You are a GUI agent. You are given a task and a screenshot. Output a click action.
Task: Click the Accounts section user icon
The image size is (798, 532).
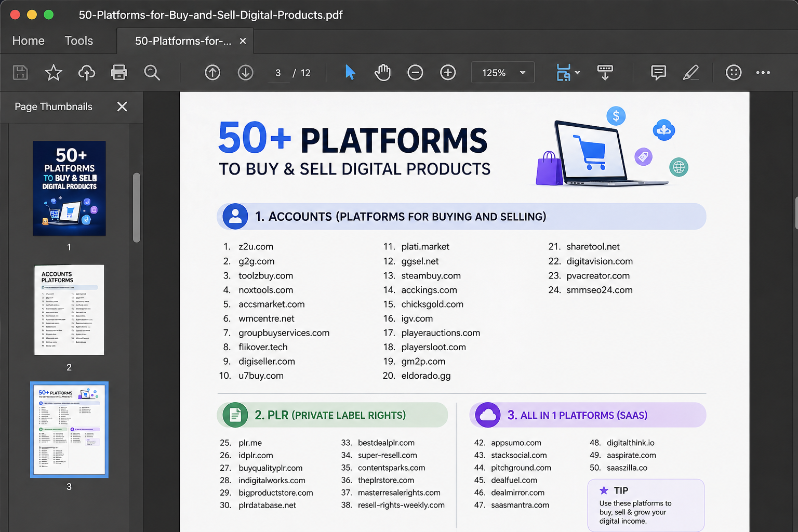(x=235, y=217)
